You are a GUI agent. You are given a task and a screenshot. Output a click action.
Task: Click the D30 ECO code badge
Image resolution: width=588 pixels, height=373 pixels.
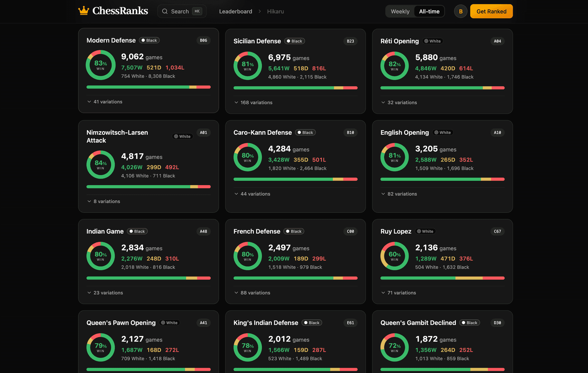click(498, 323)
